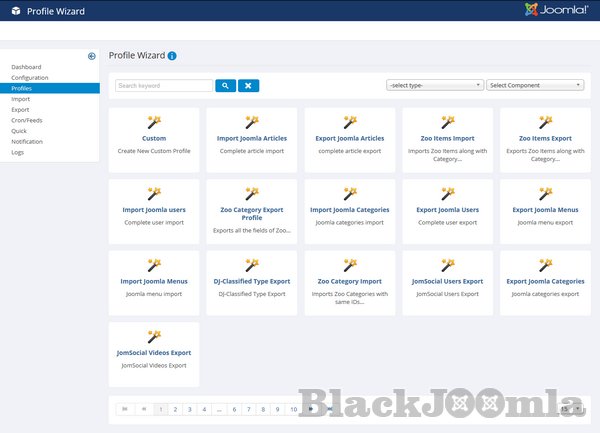
Task: Select Cron/Feeds in the sidebar menu
Action: [x=27, y=120]
